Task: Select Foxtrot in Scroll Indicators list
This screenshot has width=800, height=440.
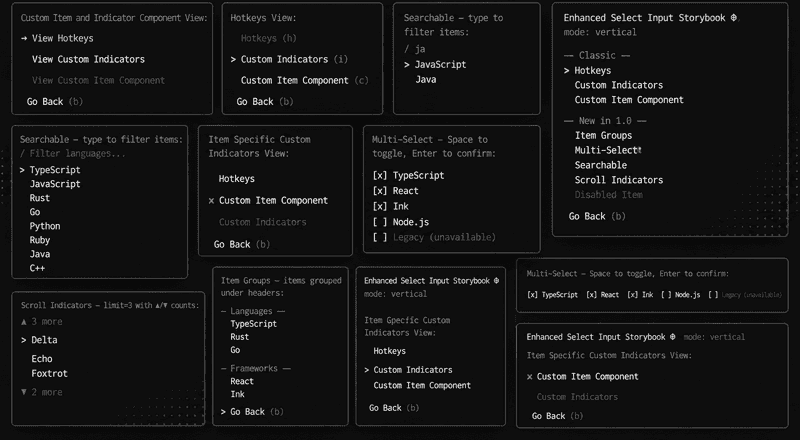Action: tap(49, 374)
